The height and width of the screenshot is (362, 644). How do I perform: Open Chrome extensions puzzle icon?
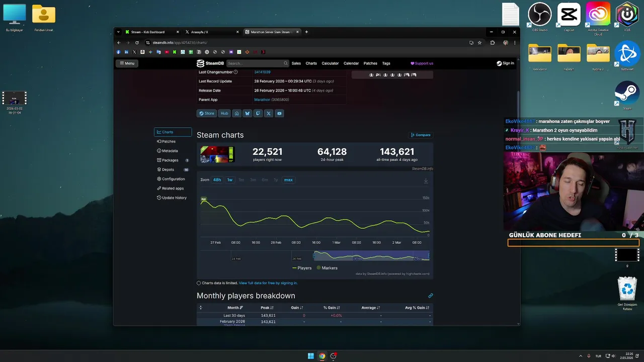tap(492, 43)
